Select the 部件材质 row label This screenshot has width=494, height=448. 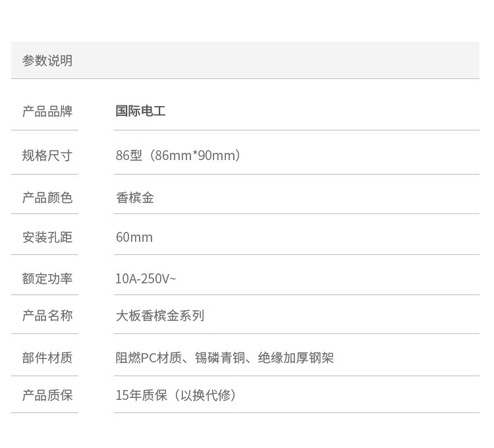[x=47, y=358]
